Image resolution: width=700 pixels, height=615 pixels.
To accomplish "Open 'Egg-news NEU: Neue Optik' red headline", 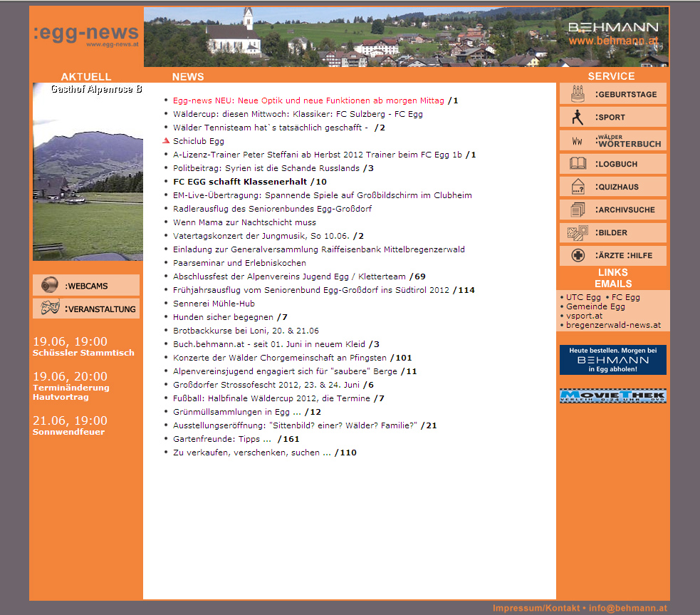I will pyautogui.click(x=308, y=100).
